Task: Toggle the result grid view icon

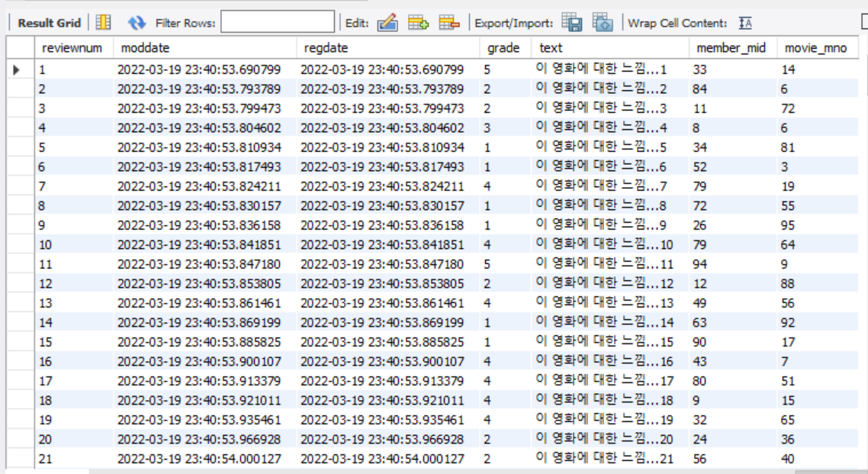Action: coord(104,22)
